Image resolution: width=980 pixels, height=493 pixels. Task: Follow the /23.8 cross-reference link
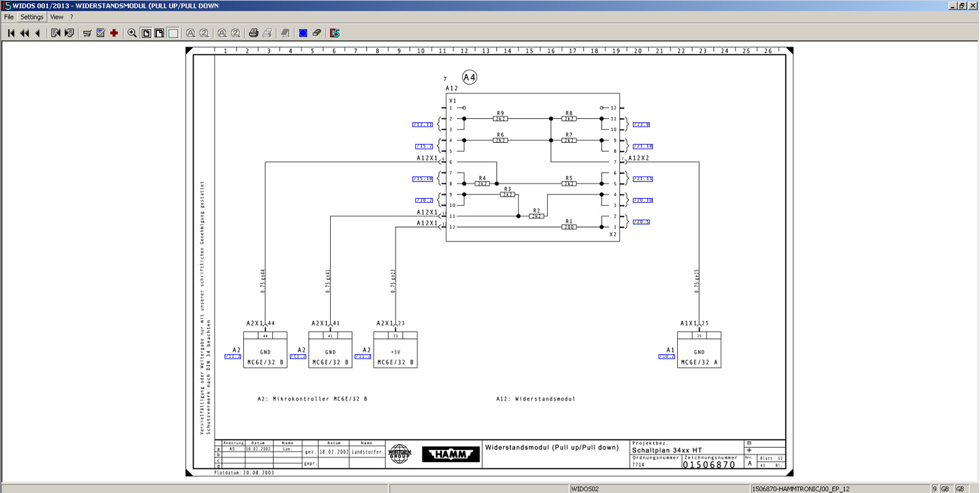click(x=641, y=124)
